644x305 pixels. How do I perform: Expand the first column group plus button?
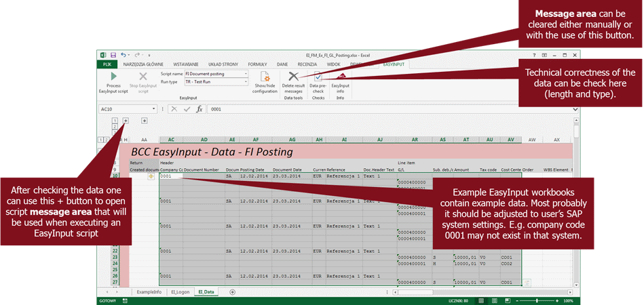pyautogui.click(x=126, y=121)
